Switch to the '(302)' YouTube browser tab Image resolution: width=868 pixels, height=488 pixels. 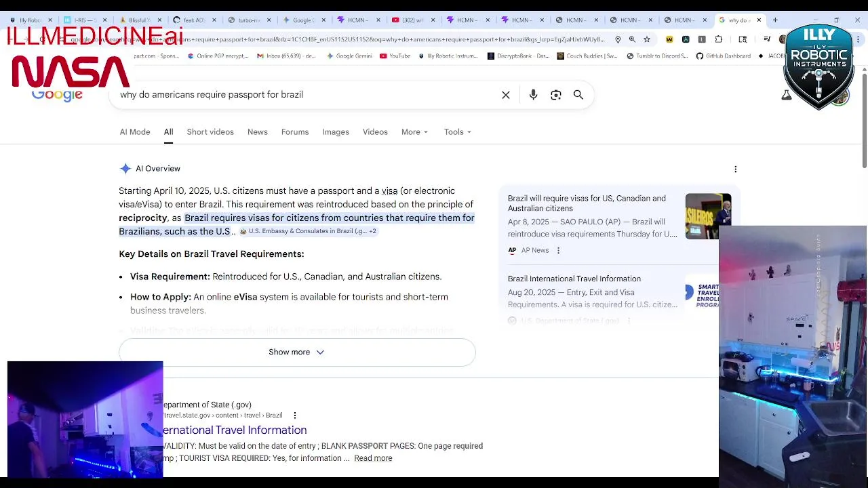[x=412, y=20]
